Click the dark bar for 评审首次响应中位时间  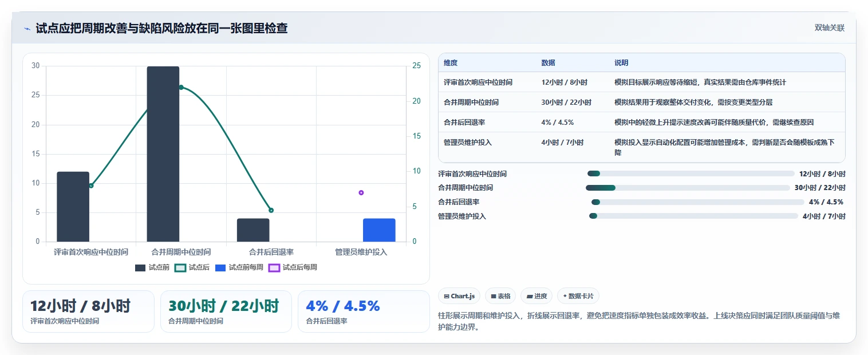tap(73, 207)
